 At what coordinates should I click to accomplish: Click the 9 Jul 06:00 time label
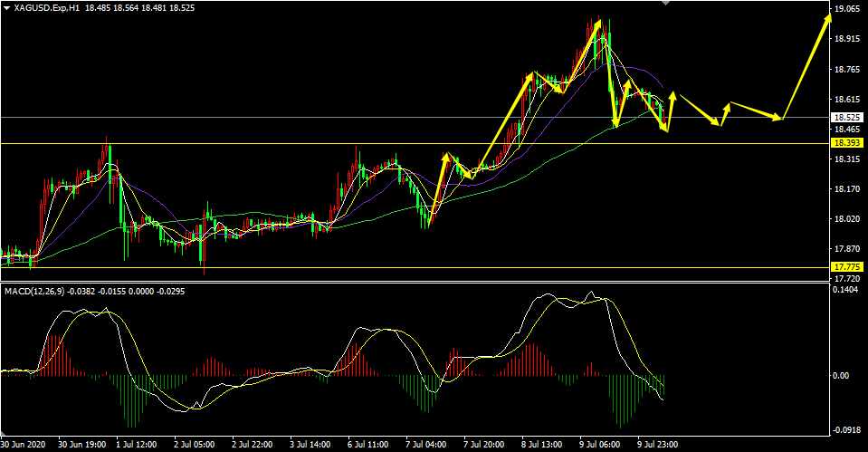coord(599,444)
